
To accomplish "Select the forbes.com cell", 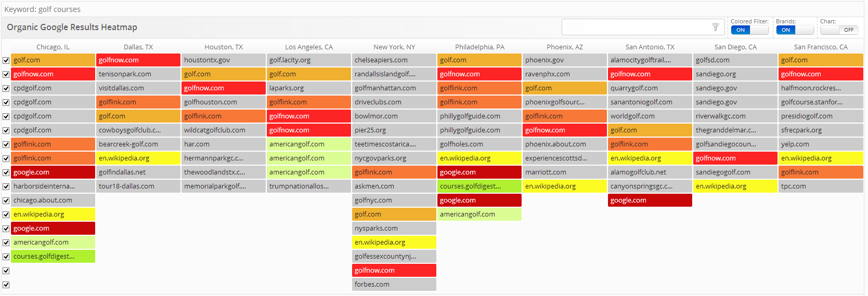I will click(x=394, y=285).
